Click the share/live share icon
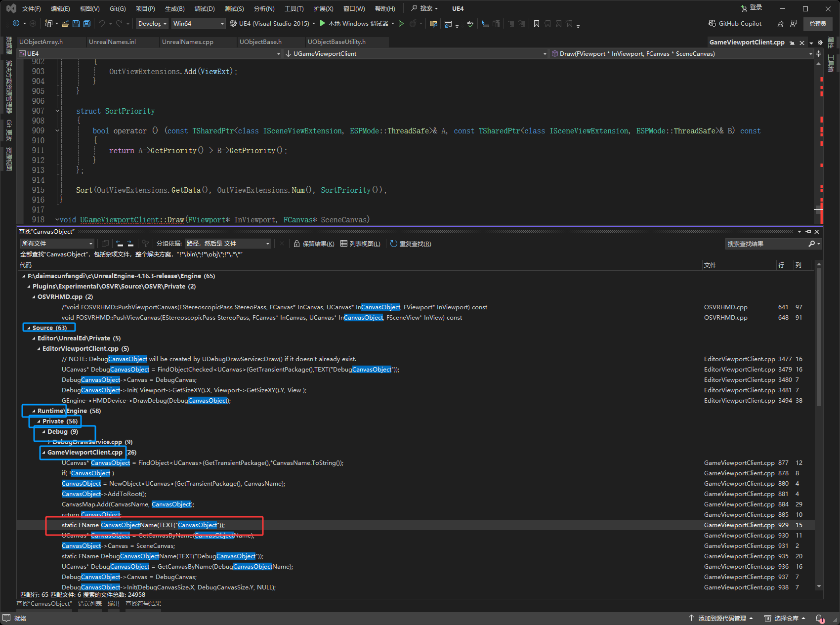This screenshot has width=840, height=625. (x=780, y=23)
